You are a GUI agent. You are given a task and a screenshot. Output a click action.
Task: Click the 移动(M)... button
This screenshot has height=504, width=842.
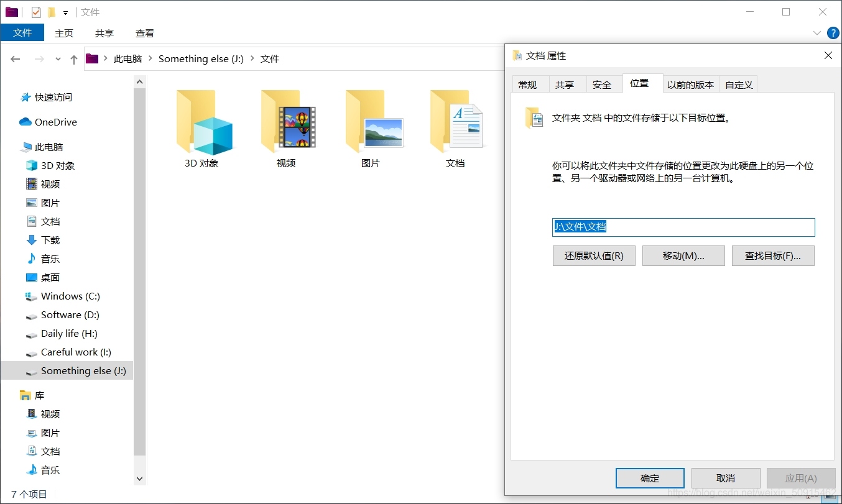tap(683, 256)
